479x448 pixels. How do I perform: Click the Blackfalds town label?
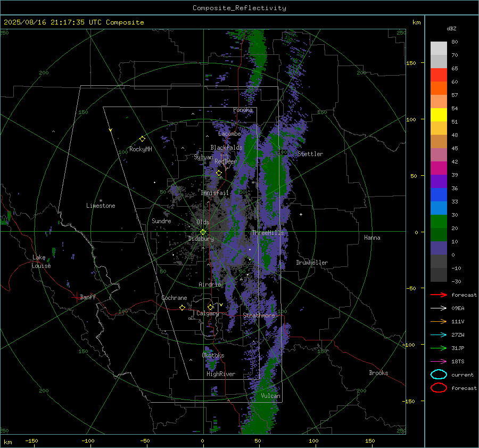point(226,148)
